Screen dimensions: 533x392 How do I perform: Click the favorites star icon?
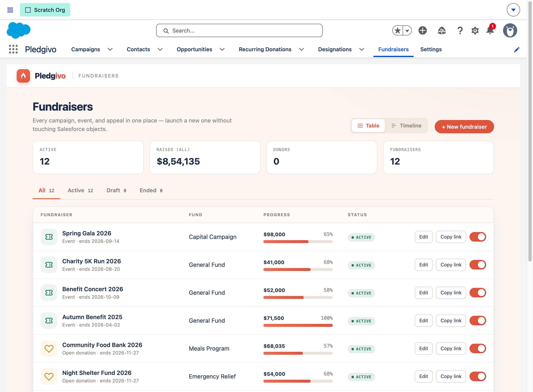pyautogui.click(x=398, y=30)
